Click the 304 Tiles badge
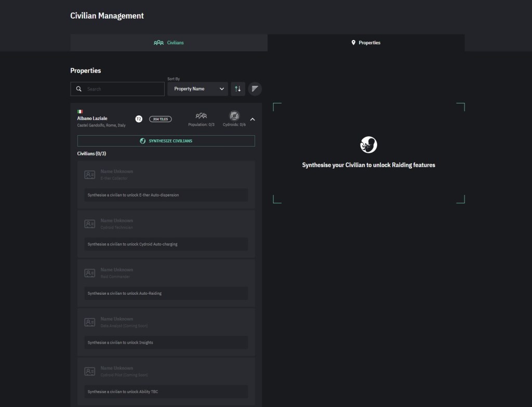 (160, 119)
